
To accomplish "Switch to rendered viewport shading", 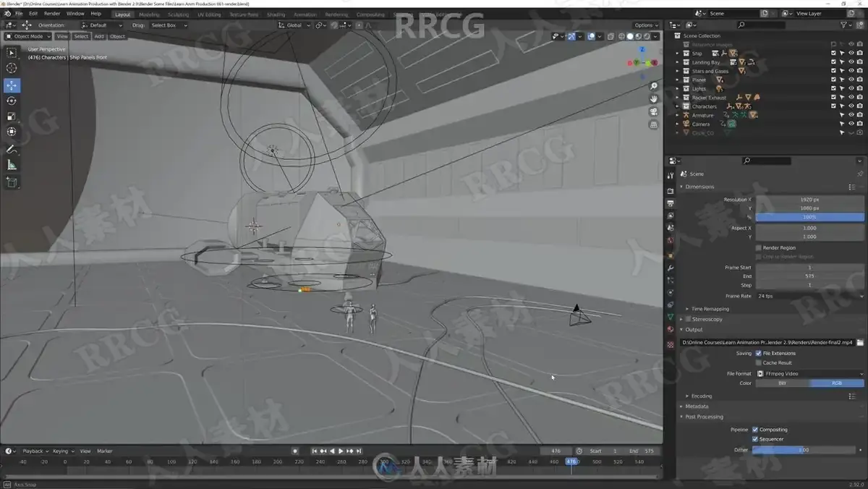I will click(x=647, y=36).
